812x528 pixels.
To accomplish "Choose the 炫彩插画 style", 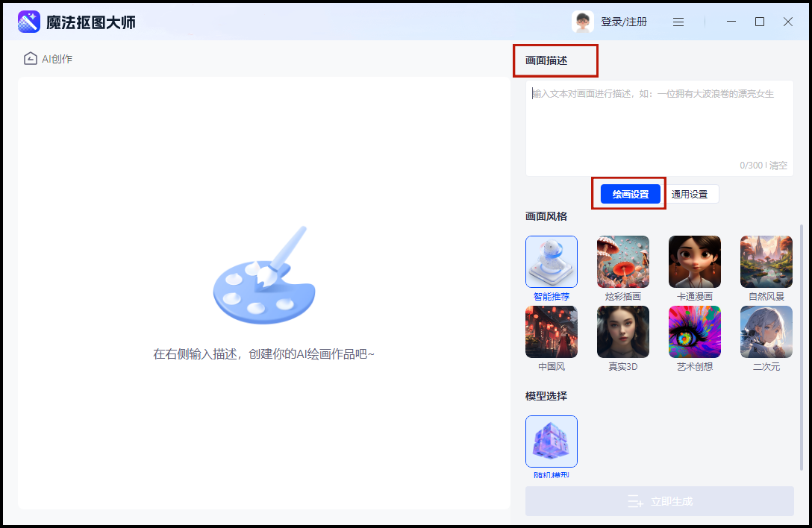I will [x=622, y=262].
